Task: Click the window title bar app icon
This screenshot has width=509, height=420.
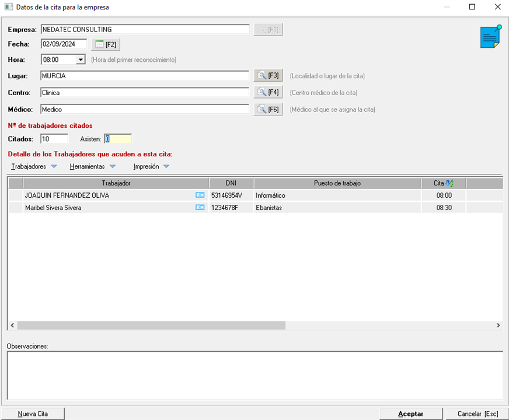Action: 8,7
